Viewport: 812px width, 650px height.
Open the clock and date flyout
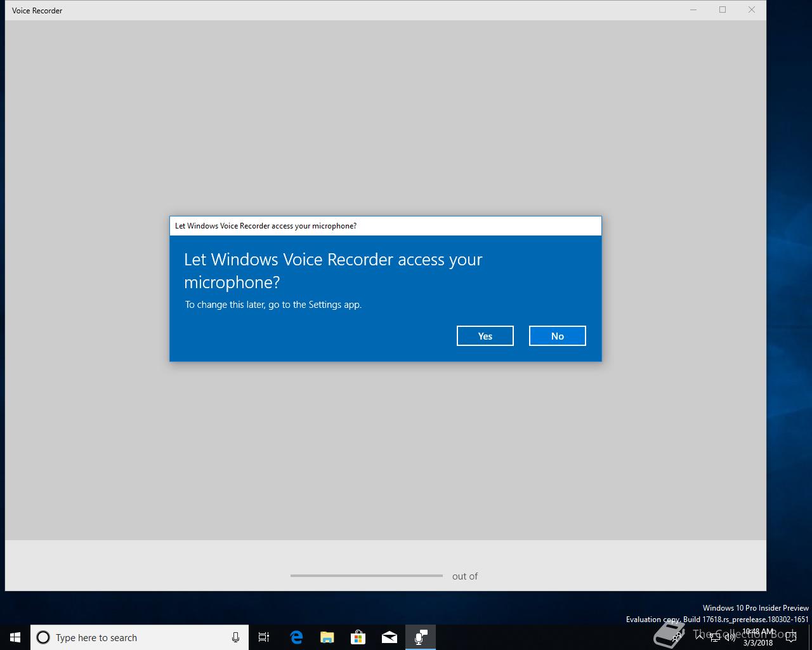(758, 637)
